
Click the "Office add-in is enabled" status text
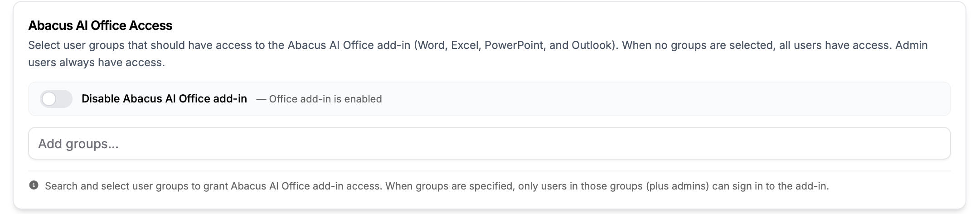click(x=325, y=99)
